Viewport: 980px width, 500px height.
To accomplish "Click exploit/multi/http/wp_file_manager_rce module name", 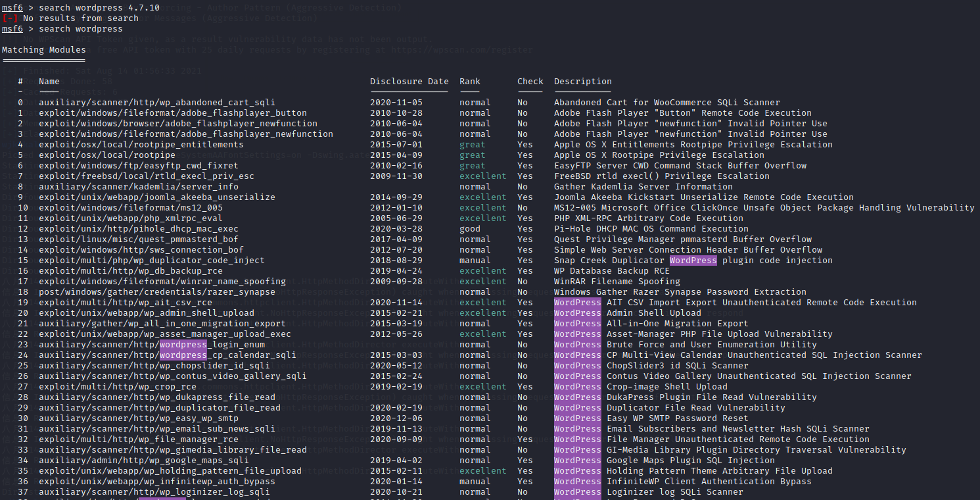I will point(139,439).
